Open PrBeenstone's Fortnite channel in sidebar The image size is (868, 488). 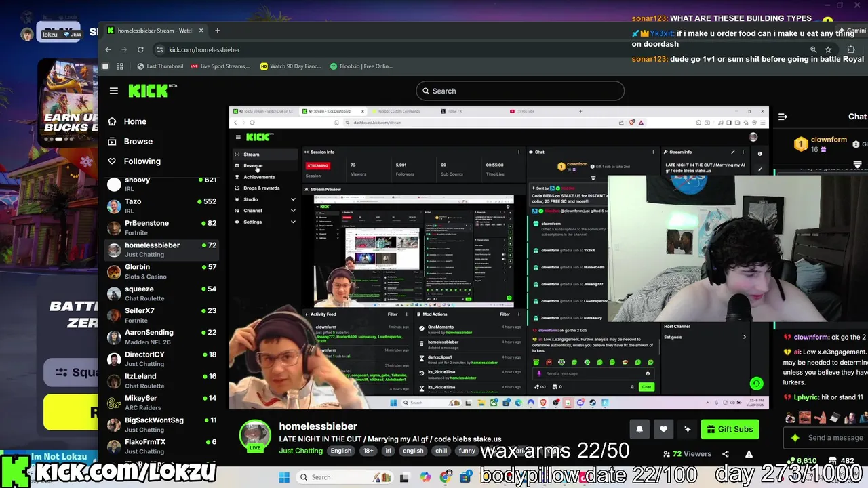coord(161,228)
